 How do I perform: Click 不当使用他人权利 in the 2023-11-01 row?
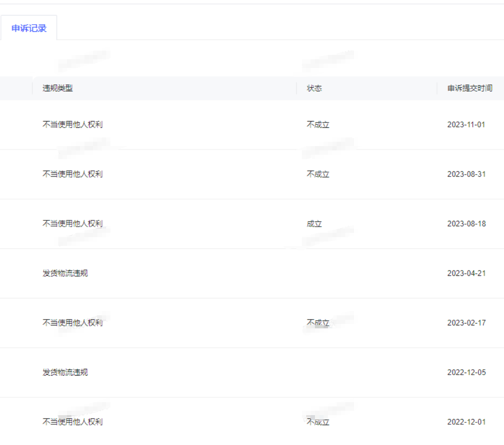(72, 124)
